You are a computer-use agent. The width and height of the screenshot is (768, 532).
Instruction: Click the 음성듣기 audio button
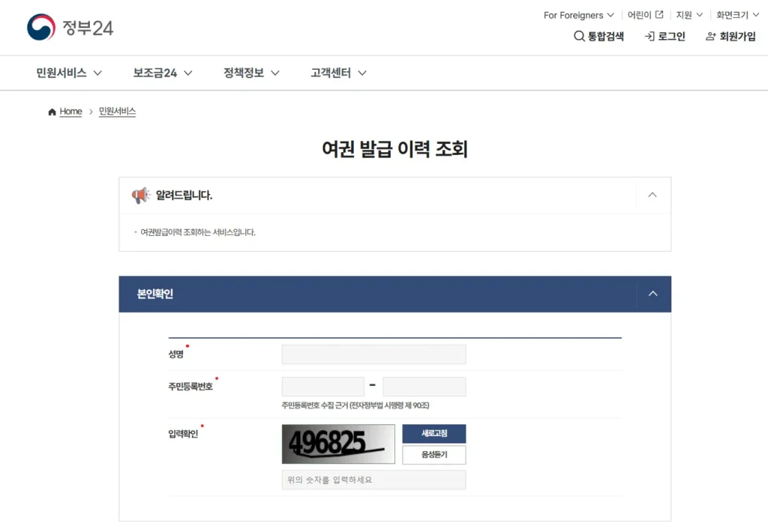tap(434, 455)
